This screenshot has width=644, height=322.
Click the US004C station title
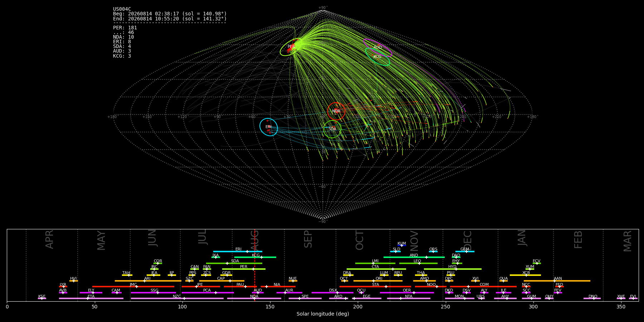pos(122,9)
